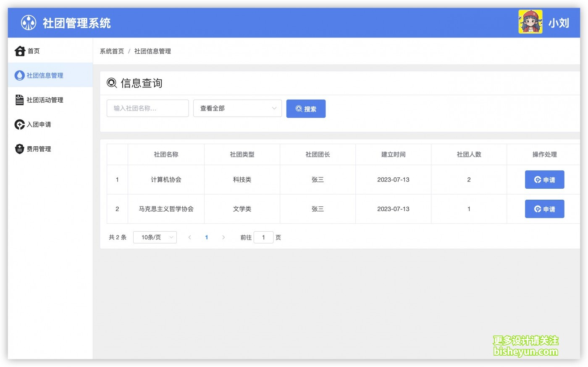Open the 10条/页 page size dropdown

[x=155, y=238]
